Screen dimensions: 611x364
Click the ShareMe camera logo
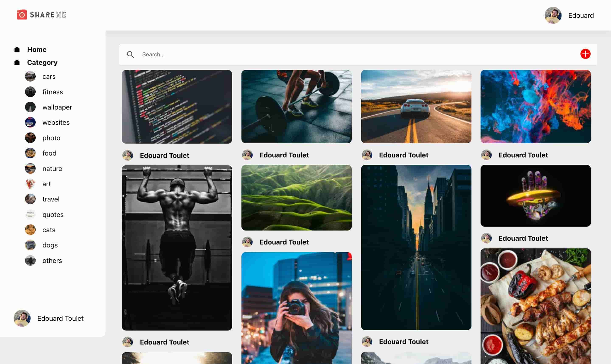(x=22, y=15)
